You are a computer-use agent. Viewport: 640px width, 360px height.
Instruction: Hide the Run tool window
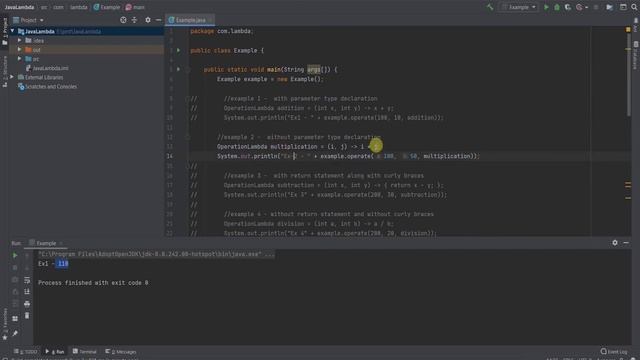[626, 243]
